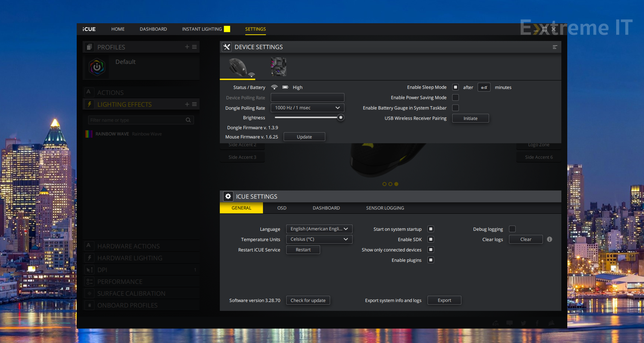Click Check for update button
Screen dimensions: 644x343
tap(308, 300)
